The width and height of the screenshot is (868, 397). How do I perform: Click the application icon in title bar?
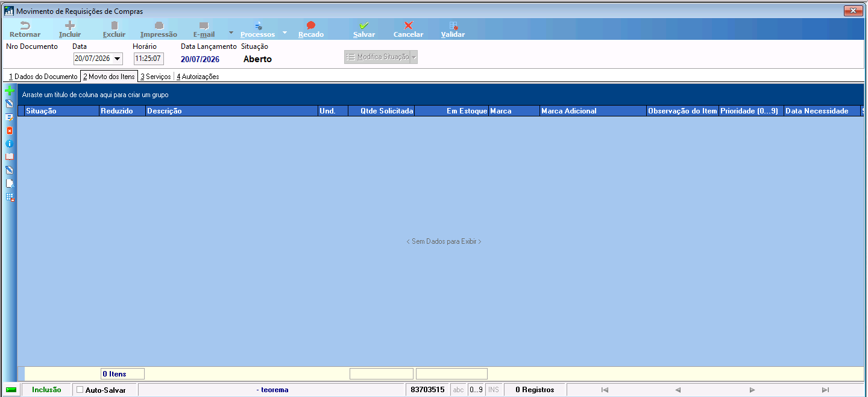pos(9,11)
